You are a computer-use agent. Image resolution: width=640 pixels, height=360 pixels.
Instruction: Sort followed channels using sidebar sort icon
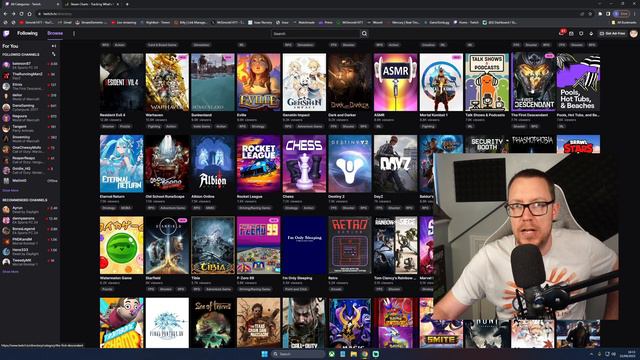pos(53,54)
